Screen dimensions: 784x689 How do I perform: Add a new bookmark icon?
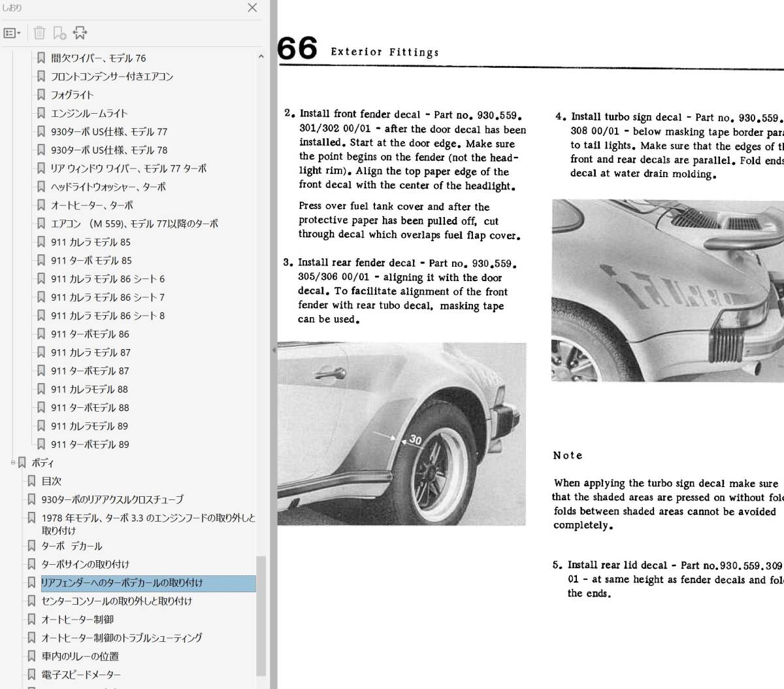tap(59, 33)
